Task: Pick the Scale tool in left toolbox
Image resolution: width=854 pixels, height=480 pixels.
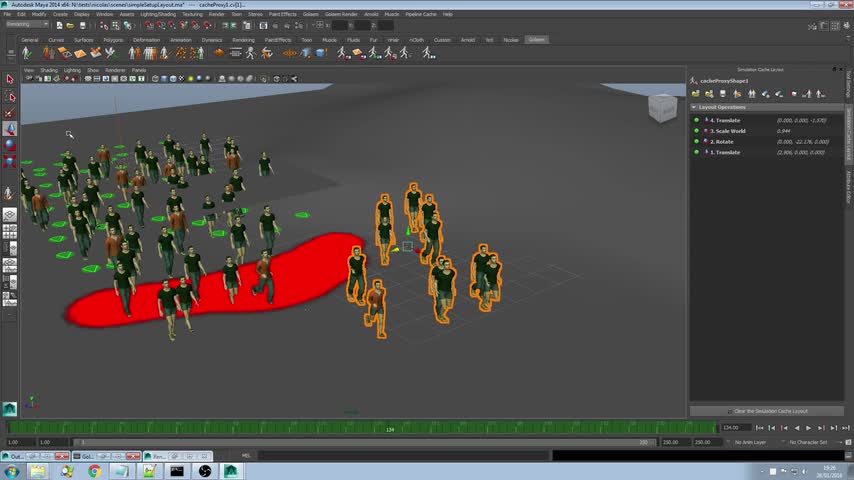Action: pos(9,161)
